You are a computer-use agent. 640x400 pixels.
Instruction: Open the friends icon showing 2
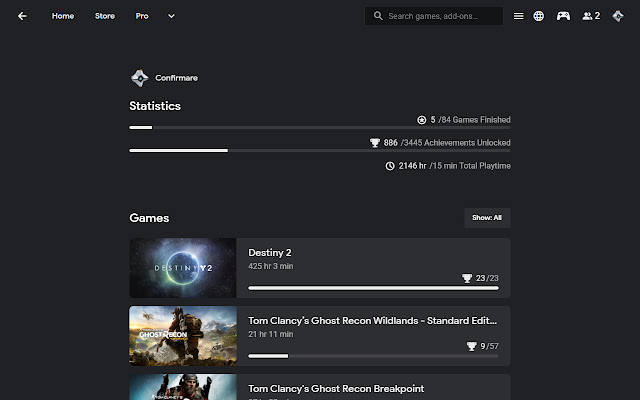coord(590,16)
